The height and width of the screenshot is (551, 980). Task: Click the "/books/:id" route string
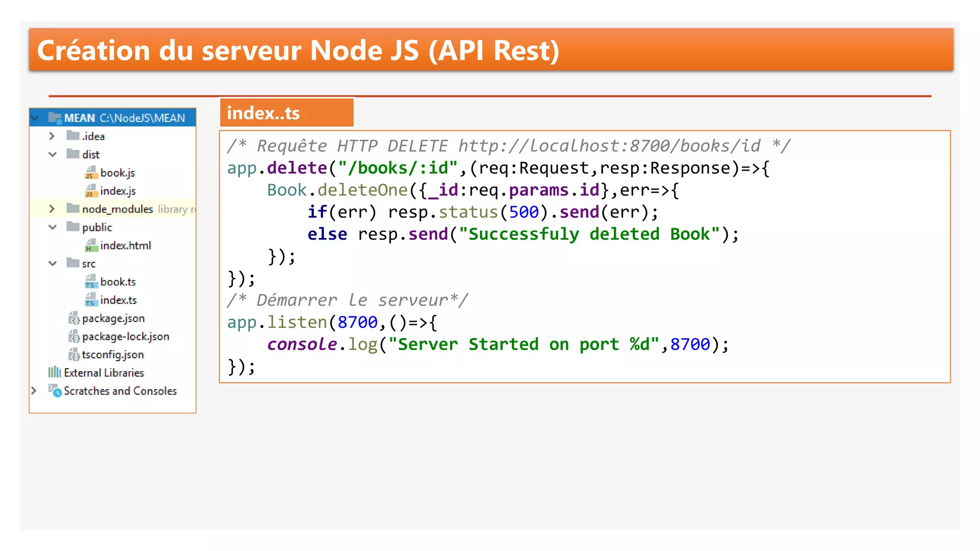coord(398,168)
